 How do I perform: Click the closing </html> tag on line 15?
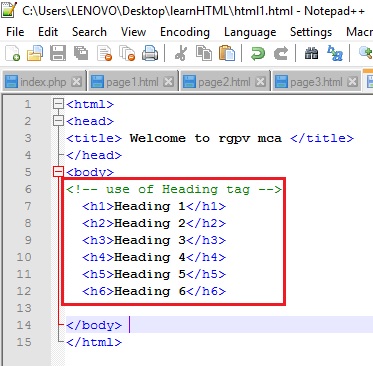pyautogui.click(x=94, y=342)
